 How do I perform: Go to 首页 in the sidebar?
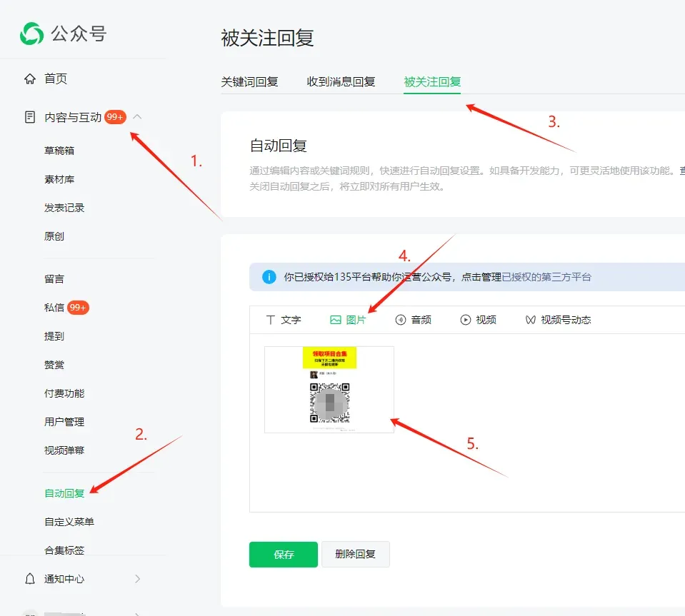pos(56,79)
